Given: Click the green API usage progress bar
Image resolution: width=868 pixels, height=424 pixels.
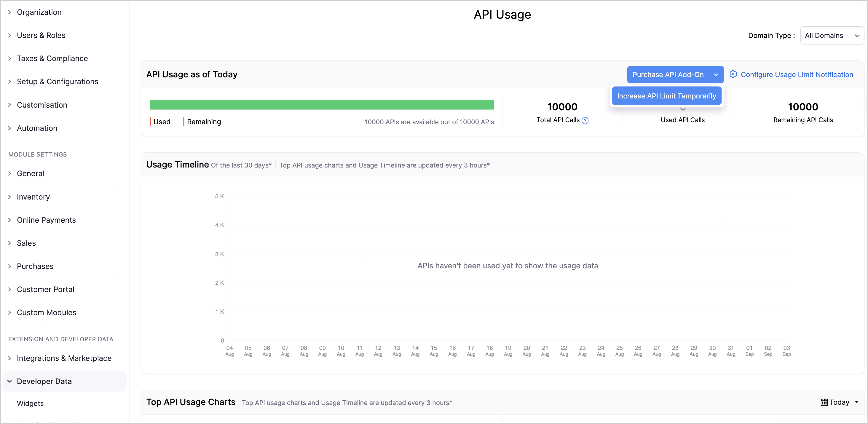Looking at the screenshot, I should click(321, 104).
